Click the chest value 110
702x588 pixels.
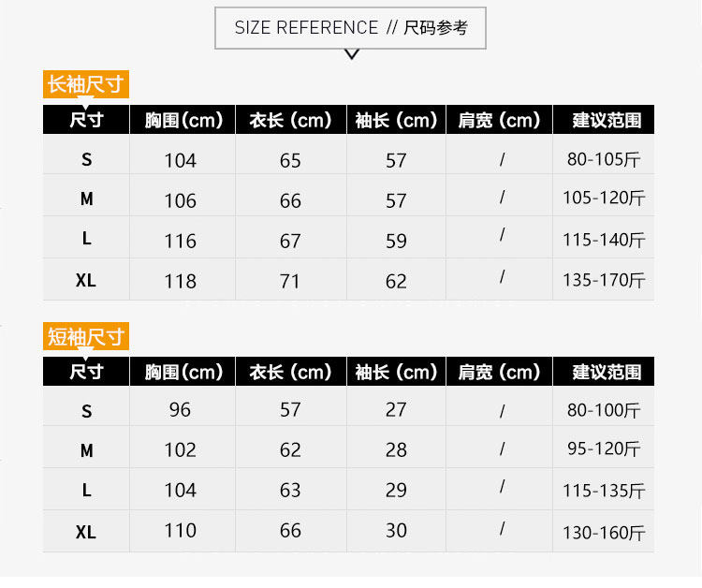coord(181,530)
